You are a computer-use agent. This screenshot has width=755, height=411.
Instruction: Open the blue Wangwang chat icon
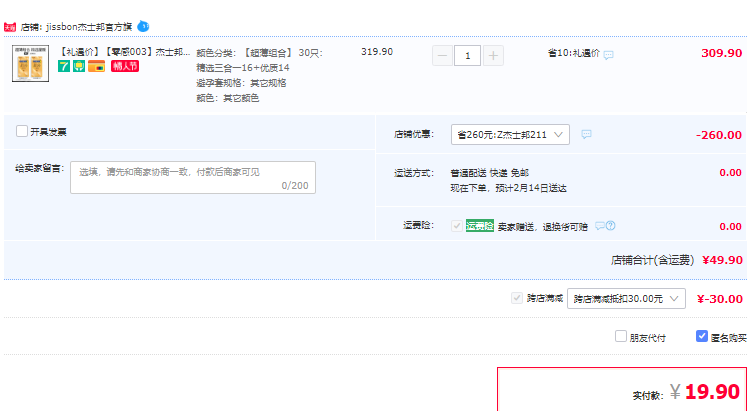(x=143, y=26)
